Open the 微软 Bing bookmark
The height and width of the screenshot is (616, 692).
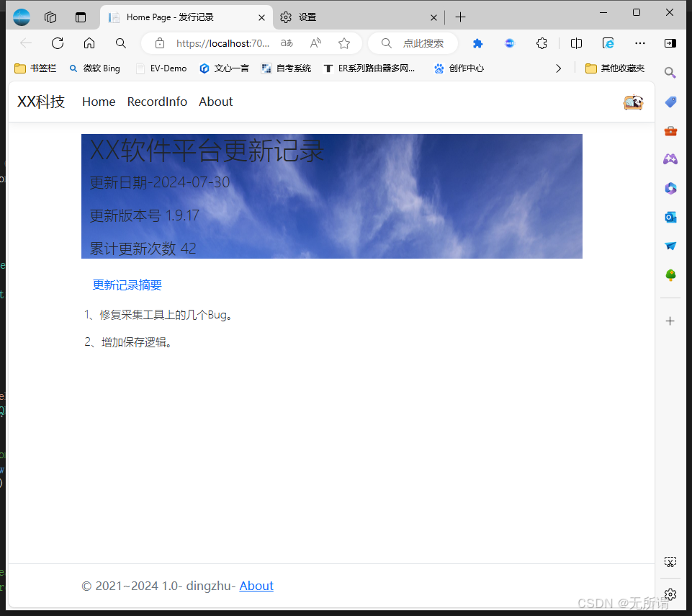94,68
